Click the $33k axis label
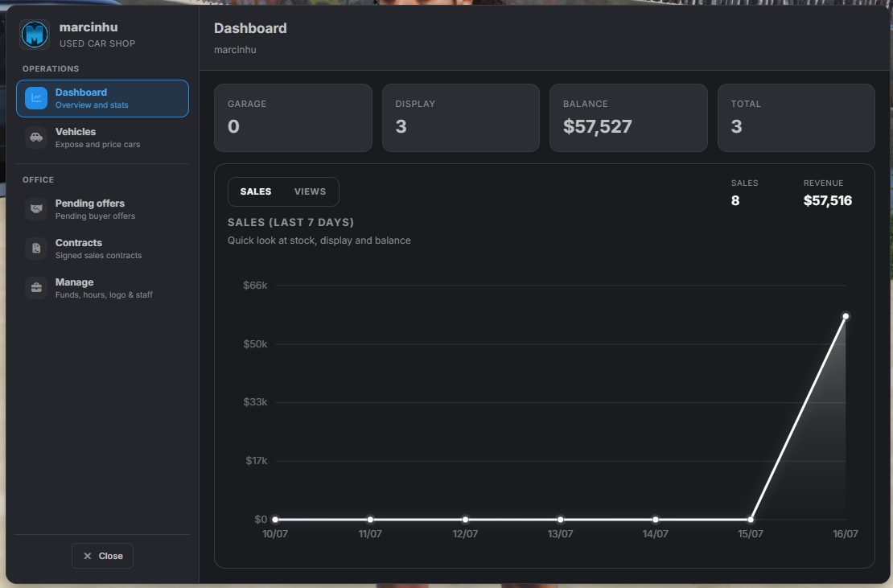893x588 pixels. point(254,402)
